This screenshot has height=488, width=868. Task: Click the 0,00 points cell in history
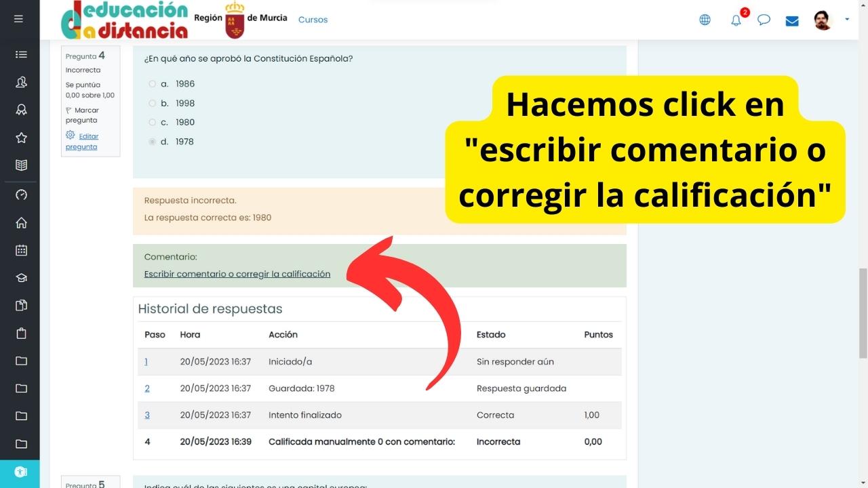pos(593,442)
